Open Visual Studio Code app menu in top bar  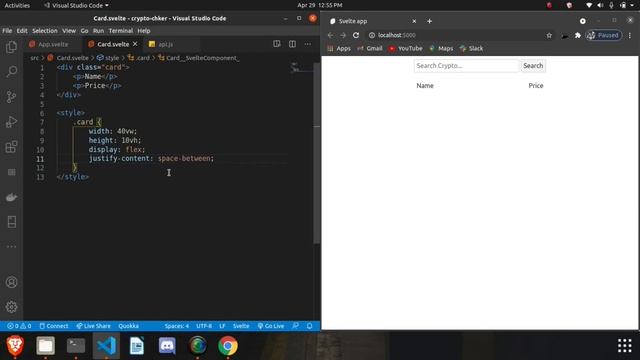[77, 5]
